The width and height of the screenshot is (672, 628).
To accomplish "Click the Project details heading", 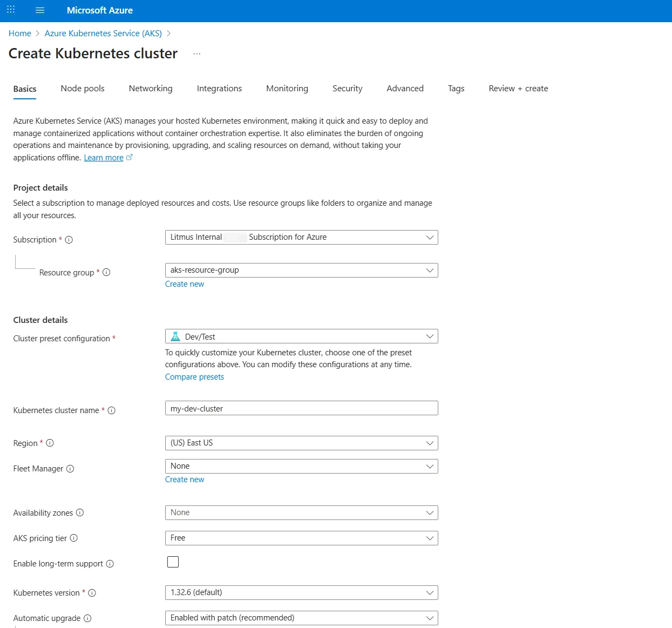I will tap(40, 188).
